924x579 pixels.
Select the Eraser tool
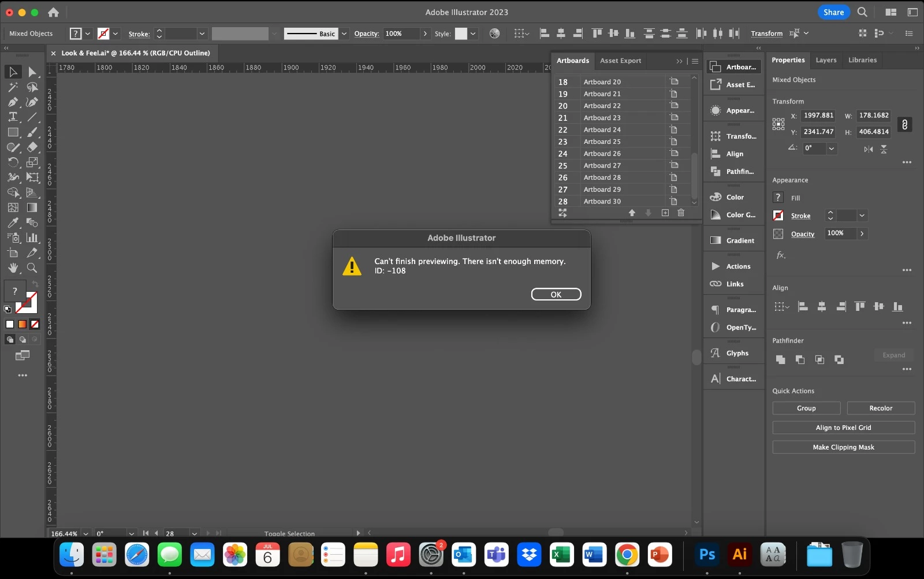coord(32,147)
